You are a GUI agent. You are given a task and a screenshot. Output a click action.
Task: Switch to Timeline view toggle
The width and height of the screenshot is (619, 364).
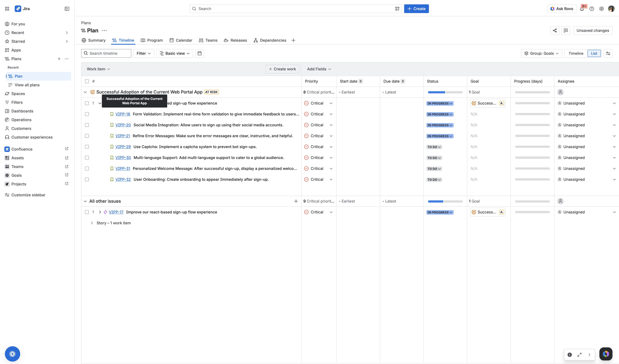(x=576, y=53)
